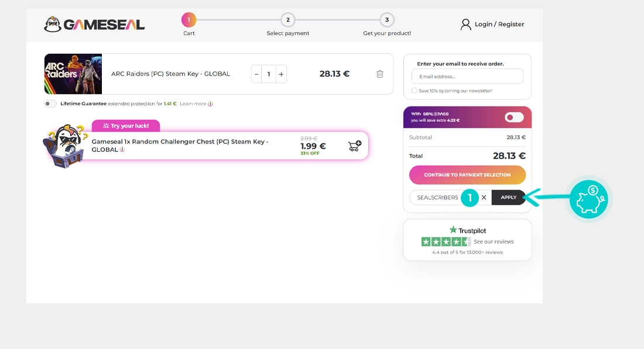Select step 1 Cart
Screen dimensions: 644x349
[x=189, y=25]
